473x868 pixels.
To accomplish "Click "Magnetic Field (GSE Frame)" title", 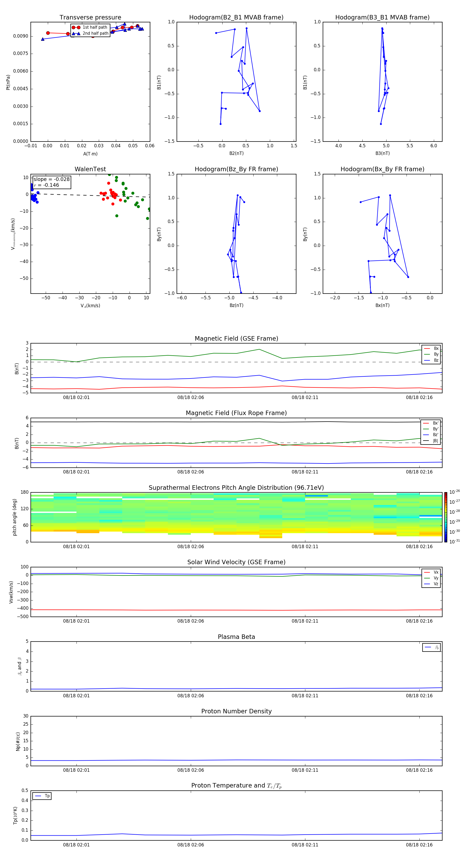I will [x=236, y=339].
